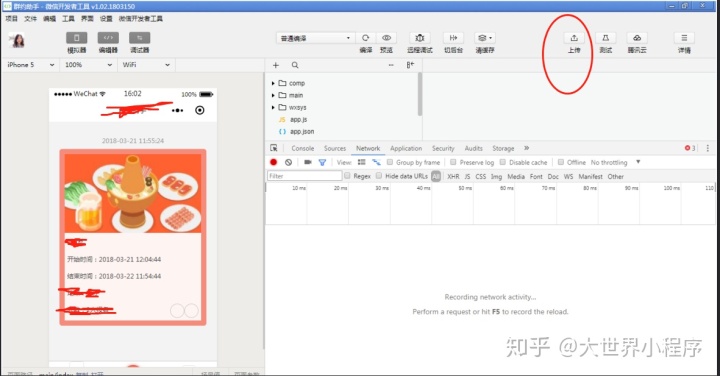Click the capture screenshots camera icon
The height and width of the screenshot is (376, 720).
[308, 162]
